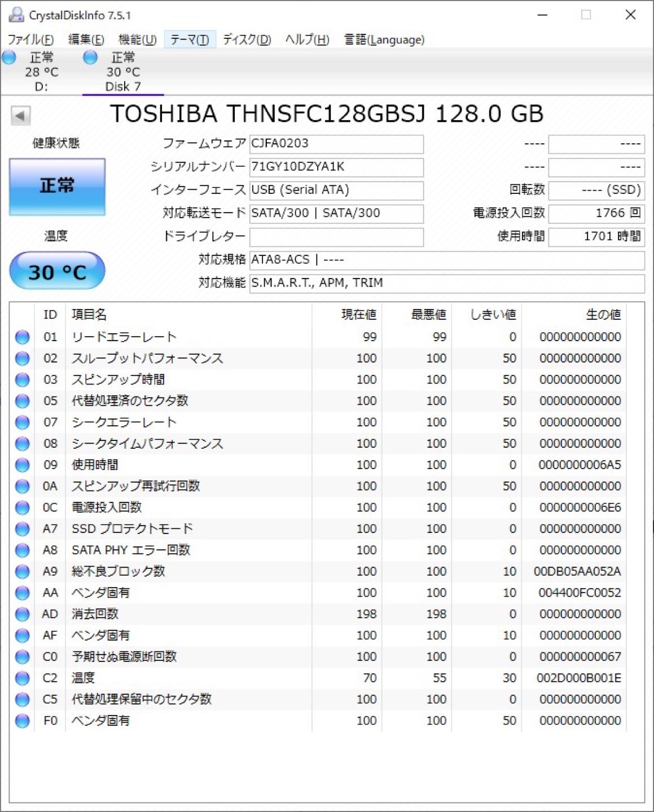Click the status icon for 総不良ブロック数

click(23, 572)
